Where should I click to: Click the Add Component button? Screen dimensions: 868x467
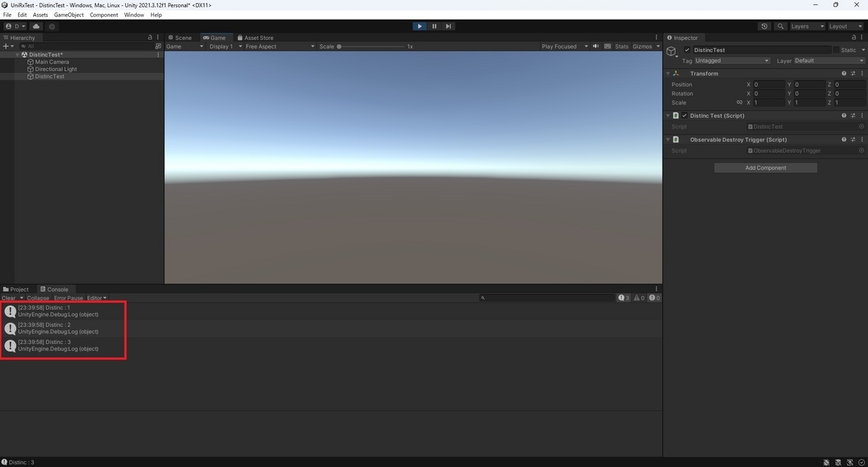(x=765, y=168)
